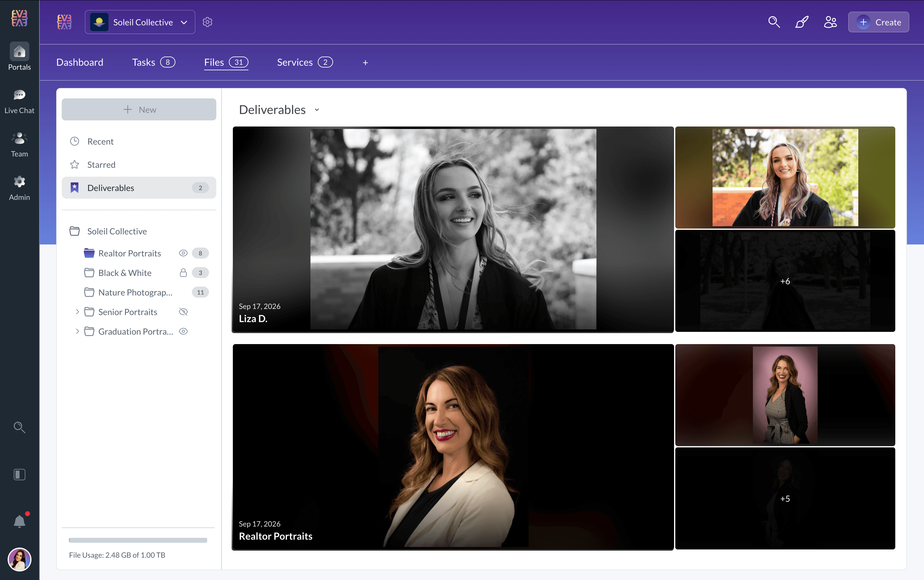Viewport: 924px width, 580px height.
Task: Toggle visibility eye for Realtor Portraits
Action: tap(183, 253)
